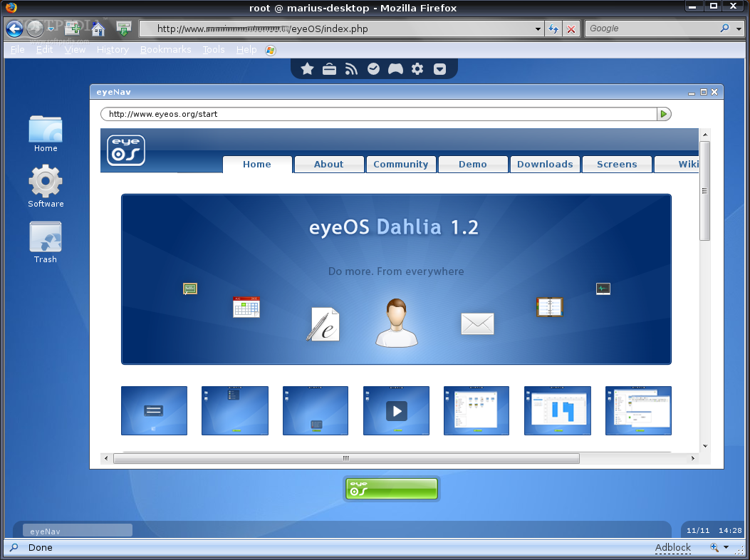Open the briefcase office icon in eyeOS dock
Screen dimensions: 750x560
click(329, 69)
